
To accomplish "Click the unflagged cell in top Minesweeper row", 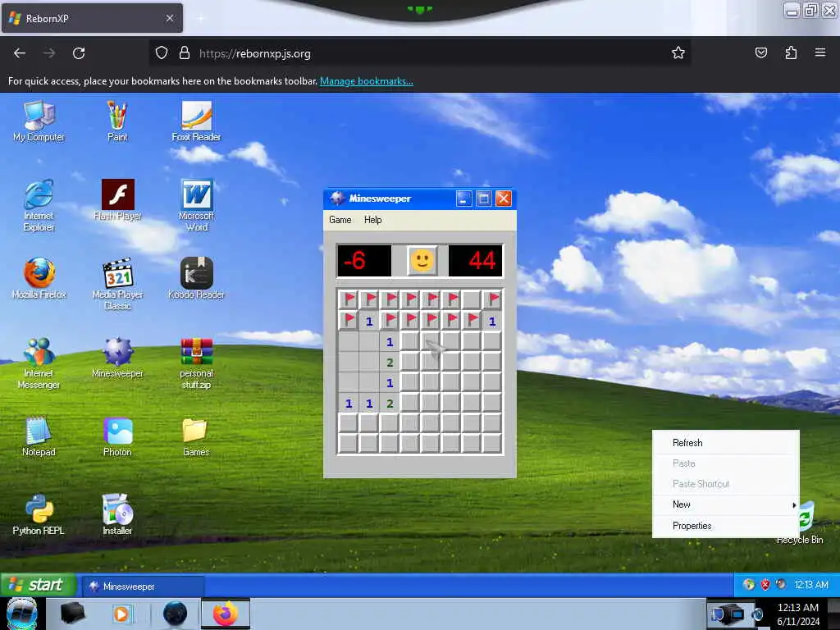I will click(472, 300).
